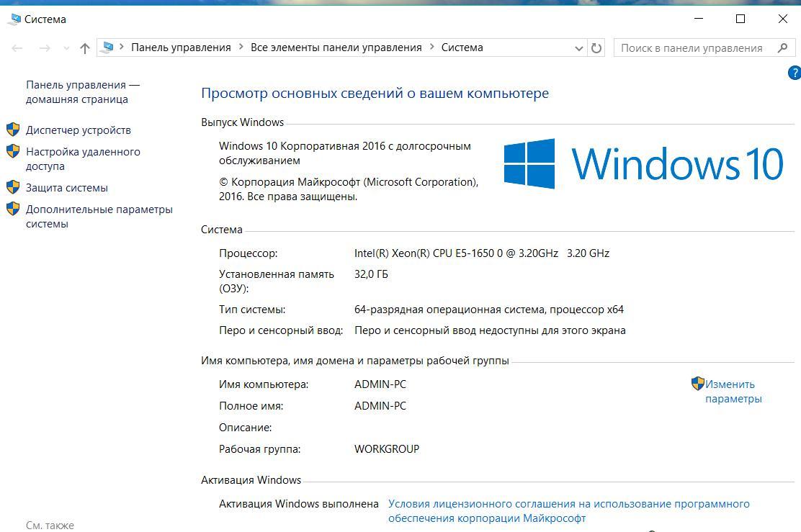This screenshot has width=801, height=532.
Task: Open Диспетчер устройств link
Action: coord(79,130)
